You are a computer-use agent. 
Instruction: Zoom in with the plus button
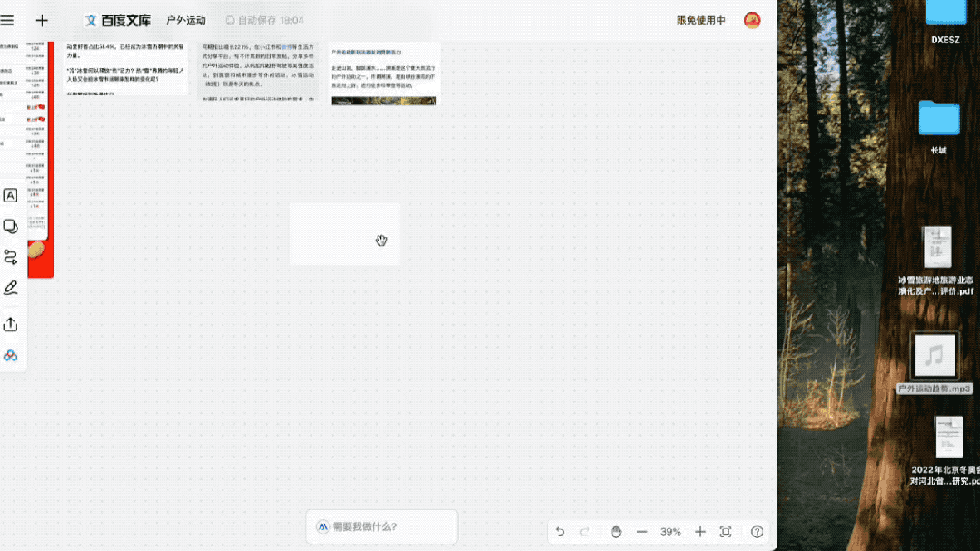point(700,532)
